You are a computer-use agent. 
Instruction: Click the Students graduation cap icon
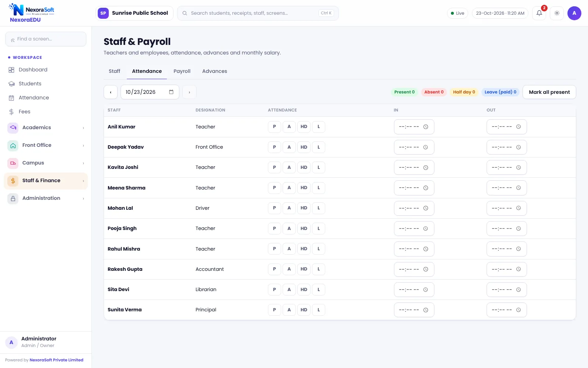(x=11, y=84)
